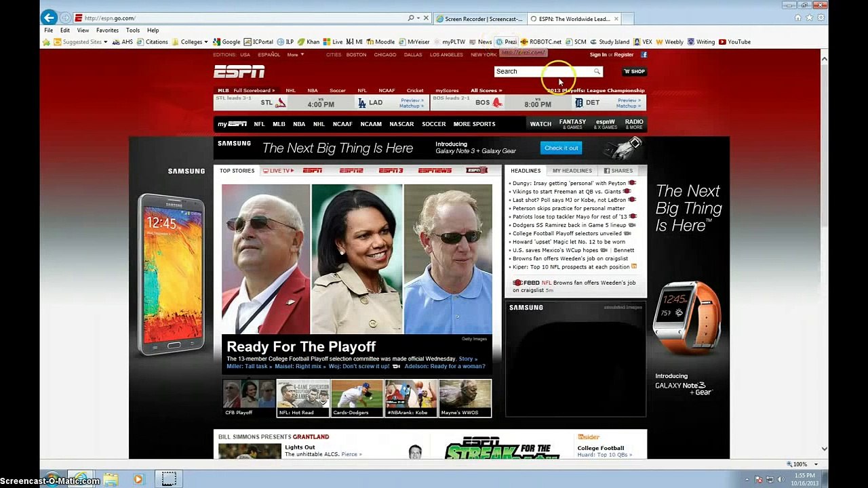Open the Favorites menu
The width and height of the screenshot is (868, 488).
(x=107, y=30)
